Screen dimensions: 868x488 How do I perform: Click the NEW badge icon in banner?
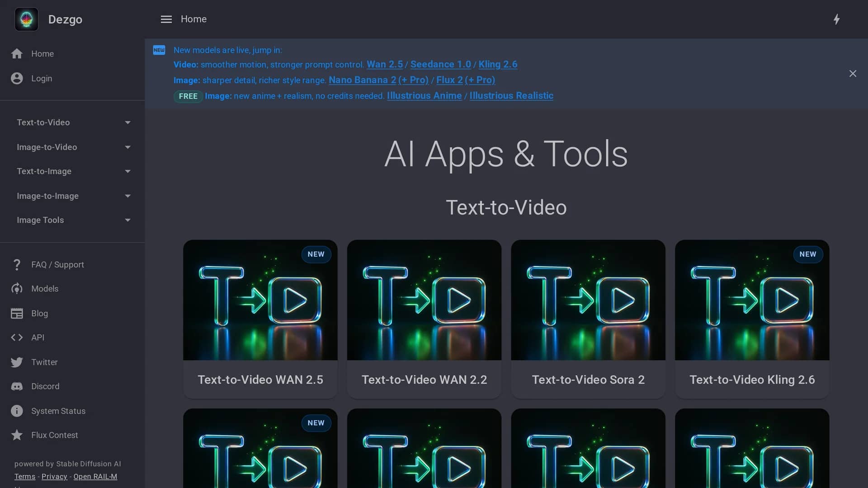click(x=159, y=50)
